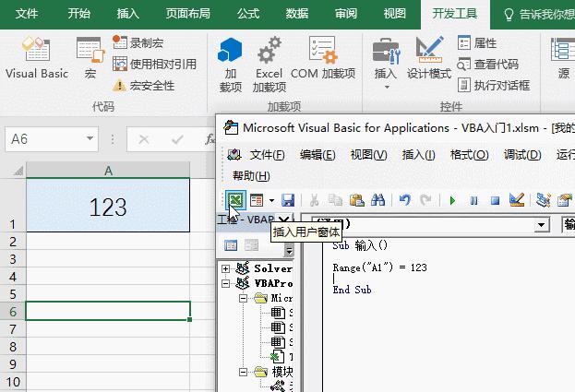Screen dimensions: 575x392
Task: Click the Find binoculars icon
Action: coord(377,200)
